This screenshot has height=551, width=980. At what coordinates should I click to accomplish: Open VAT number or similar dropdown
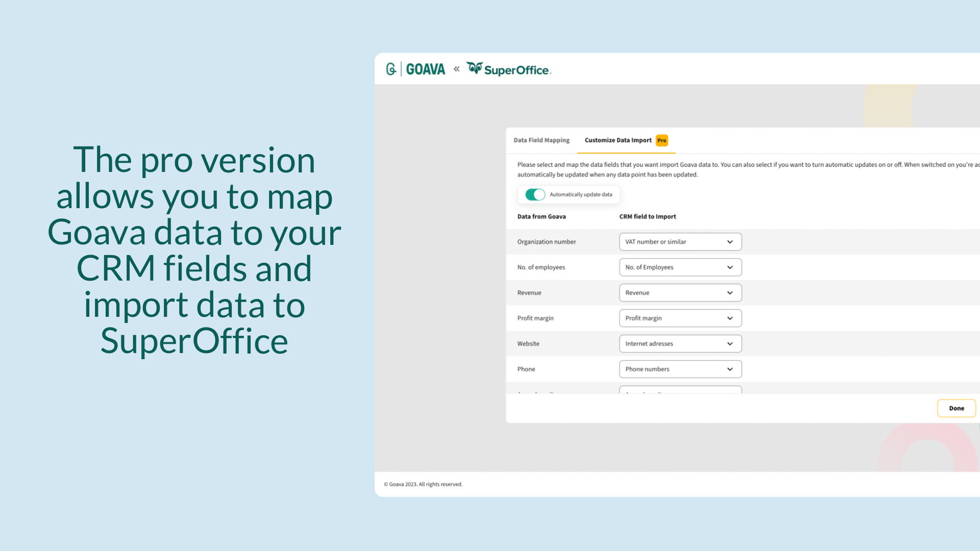[680, 242]
